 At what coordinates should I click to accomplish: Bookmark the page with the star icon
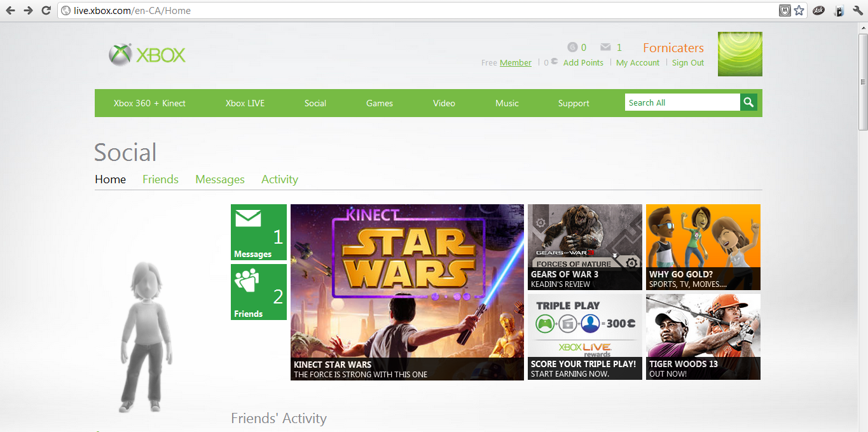pyautogui.click(x=799, y=10)
